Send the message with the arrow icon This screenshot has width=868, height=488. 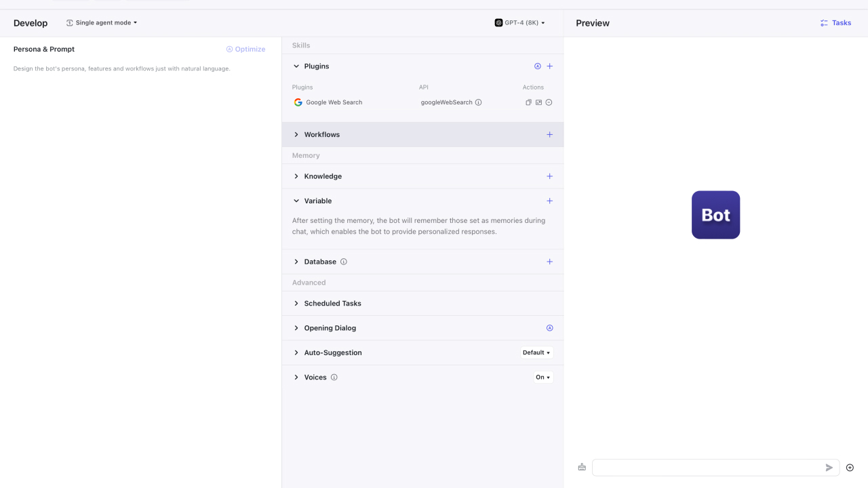coord(829,468)
